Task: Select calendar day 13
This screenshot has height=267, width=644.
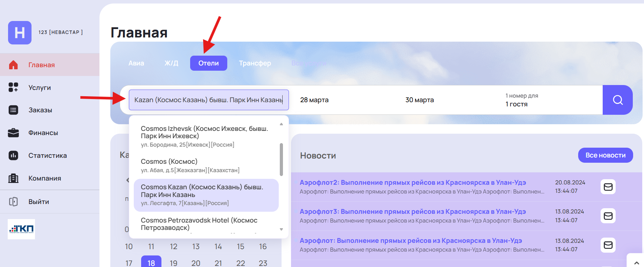Action: click(x=196, y=246)
